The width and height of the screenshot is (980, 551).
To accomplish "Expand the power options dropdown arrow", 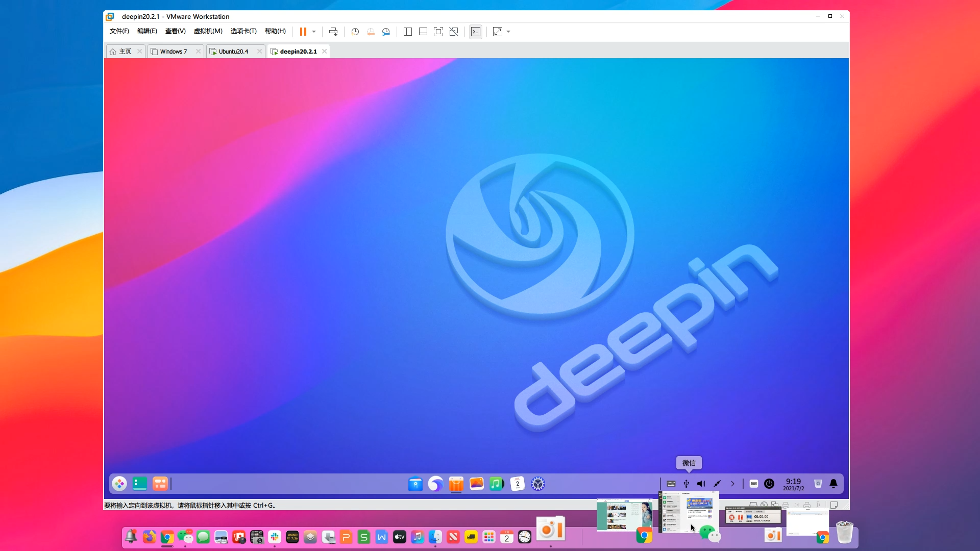I will pyautogui.click(x=314, y=32).
